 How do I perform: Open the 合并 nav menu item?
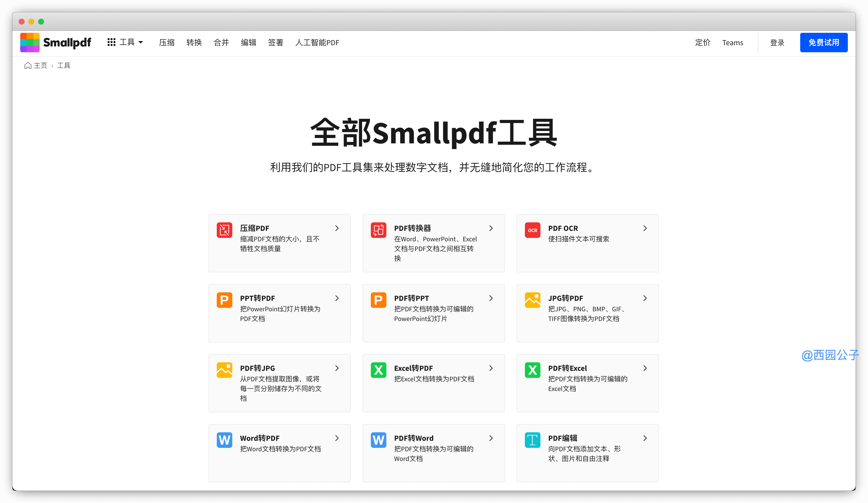(221, 42)
